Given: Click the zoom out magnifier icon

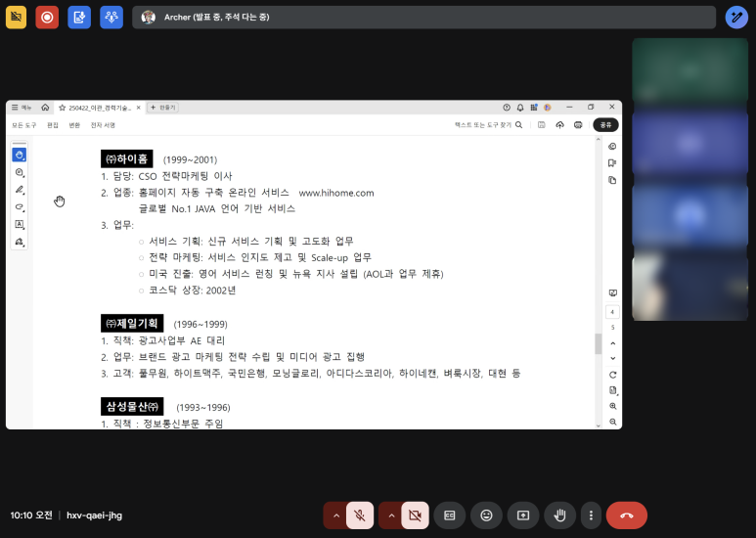Looking at the screenshot, I should 613,422.
